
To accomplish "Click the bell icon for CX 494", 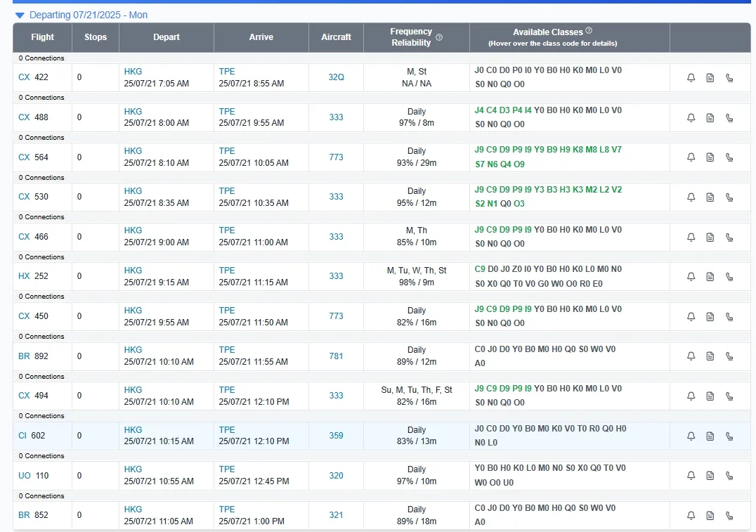I will (691, 396).
